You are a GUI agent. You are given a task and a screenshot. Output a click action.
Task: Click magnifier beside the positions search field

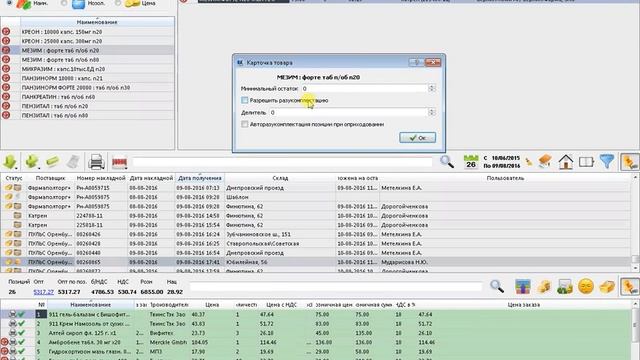(x=497, y=286)
